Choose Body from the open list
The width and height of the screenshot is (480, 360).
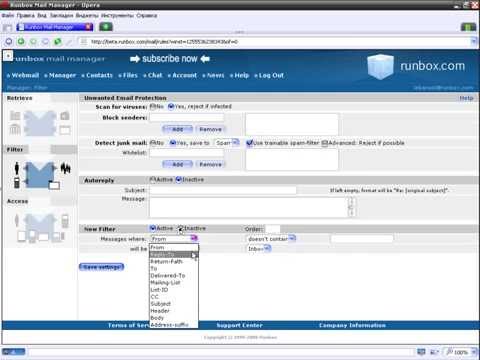(x=174, y=318)
